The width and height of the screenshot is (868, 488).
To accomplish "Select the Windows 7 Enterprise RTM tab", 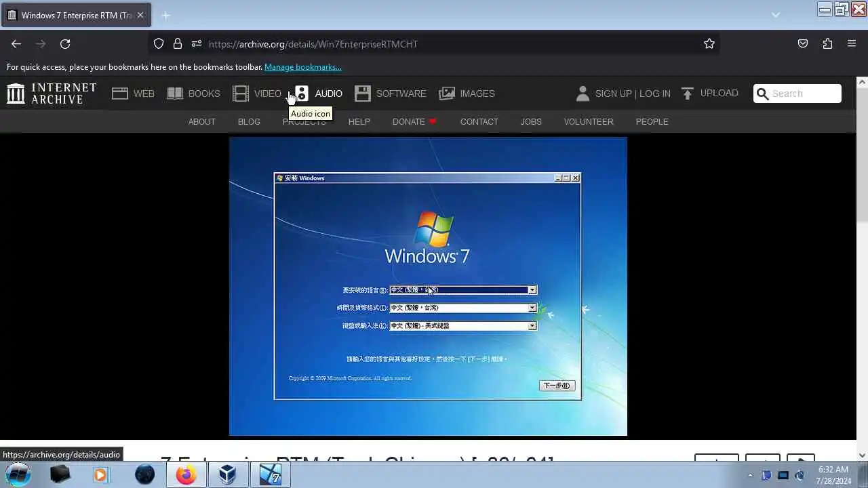I will pos(76,15).
